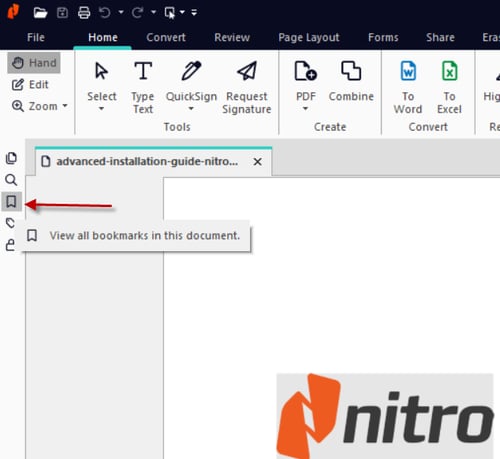The image size is (500, 459).
Task: Customize the quick access toolbar
Action: click(x=194, y=13)
